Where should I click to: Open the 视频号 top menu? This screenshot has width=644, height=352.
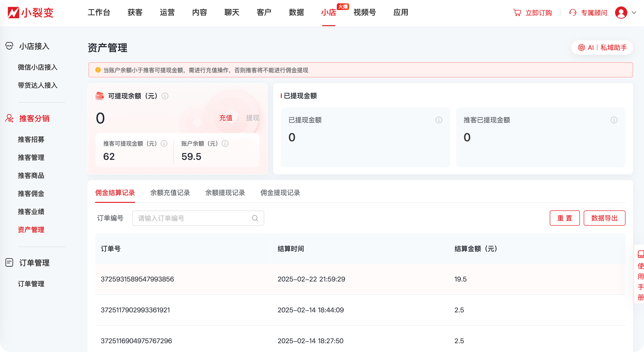[365, 13]
